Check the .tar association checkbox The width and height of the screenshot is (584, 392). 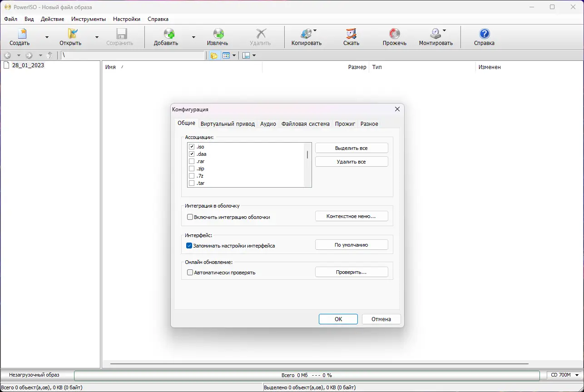[192, 183]
